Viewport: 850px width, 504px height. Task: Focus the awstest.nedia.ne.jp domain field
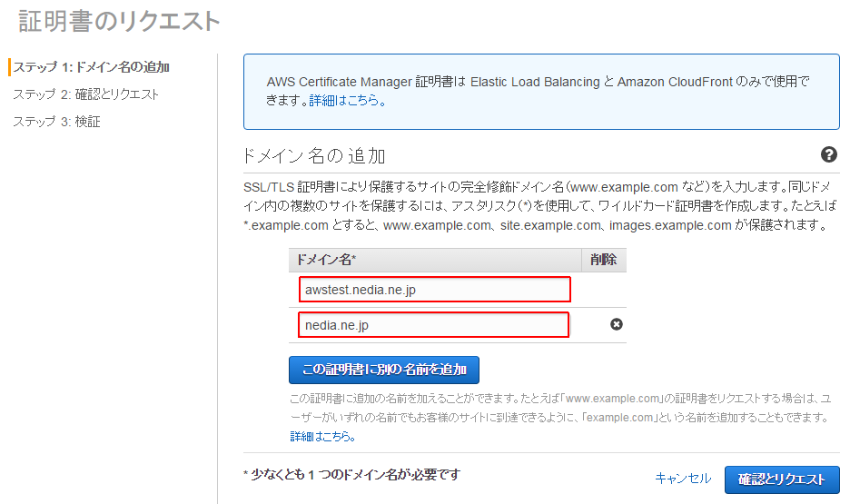(435, 290)
